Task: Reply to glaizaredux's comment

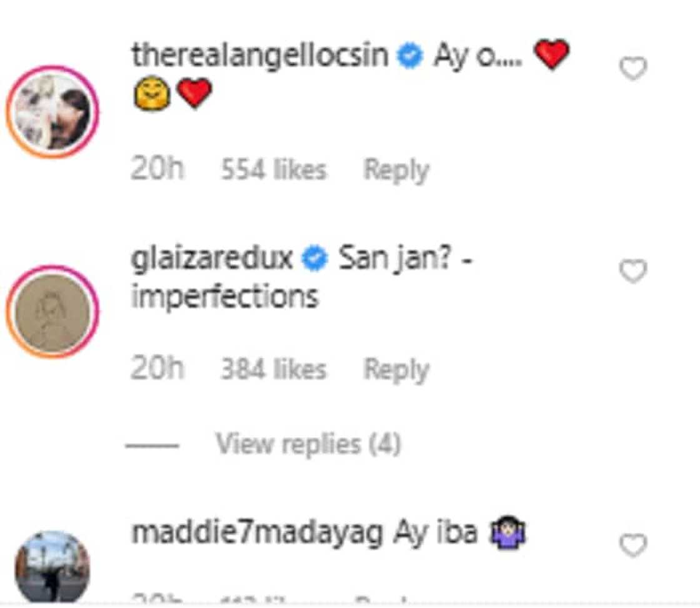Action: 396,370
